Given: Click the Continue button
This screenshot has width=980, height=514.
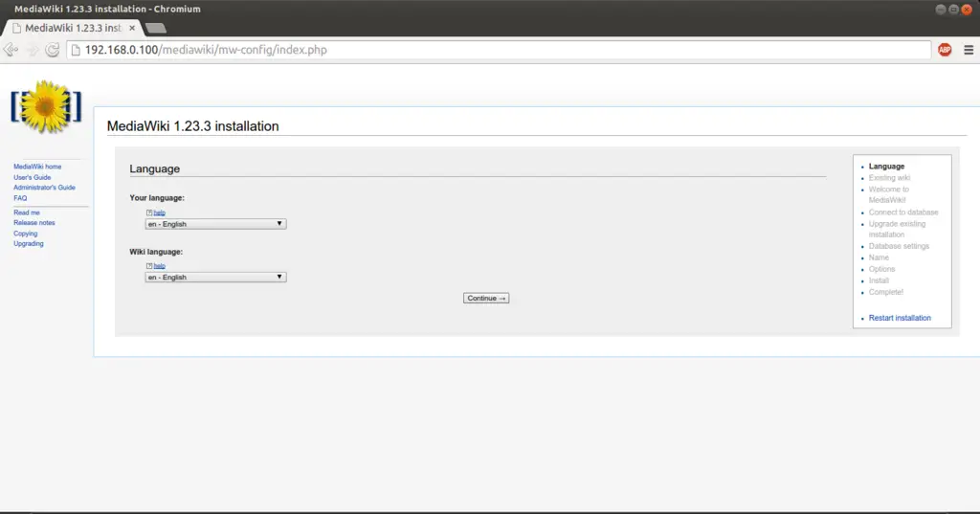Looking at the screenshot, I should (x=486, y=299).
